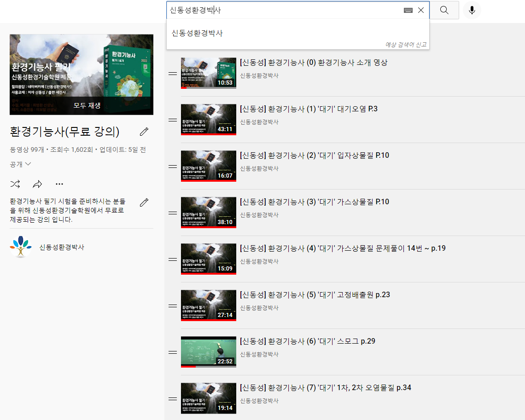Image resolution: width=525 pixels, height=420 pixels.
Task: Click channel name under video (6) title
Action: click(x=259, y=355)
